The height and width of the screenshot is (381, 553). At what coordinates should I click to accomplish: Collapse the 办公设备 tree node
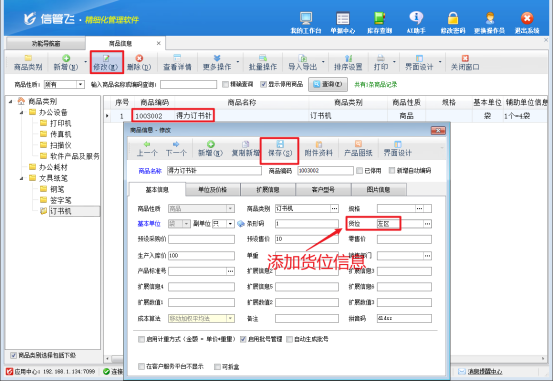point(22,113)
